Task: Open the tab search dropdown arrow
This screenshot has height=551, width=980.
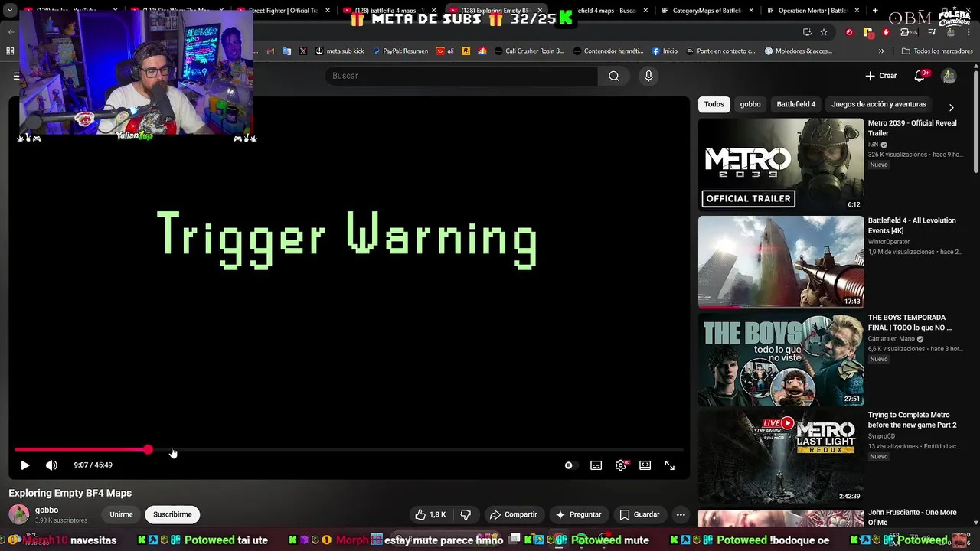Action: pos(10,11)
